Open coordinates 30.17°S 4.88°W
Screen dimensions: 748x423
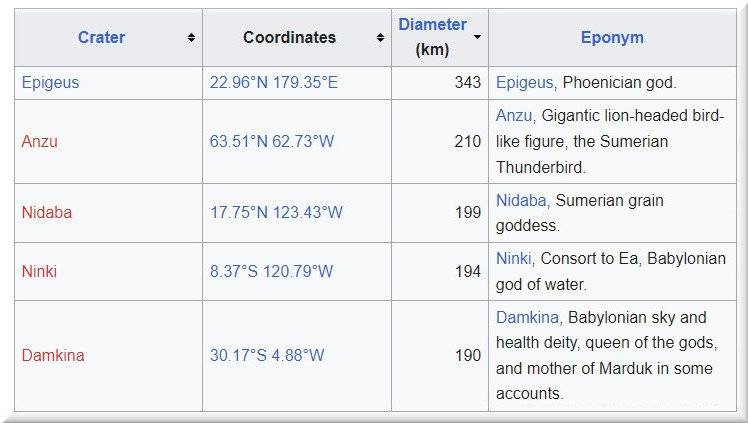[x=267, y=356]
